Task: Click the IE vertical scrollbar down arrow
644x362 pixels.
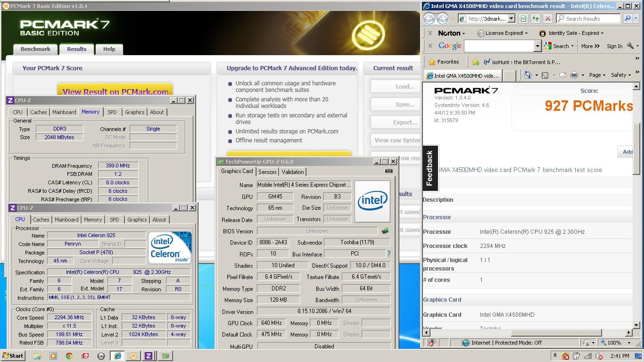Action: coord(636,325)
